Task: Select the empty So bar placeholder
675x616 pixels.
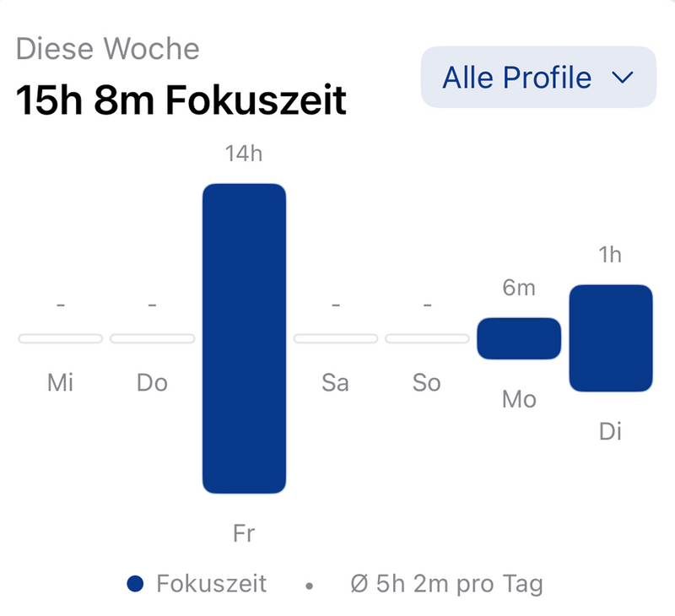Action: point(427,338)
